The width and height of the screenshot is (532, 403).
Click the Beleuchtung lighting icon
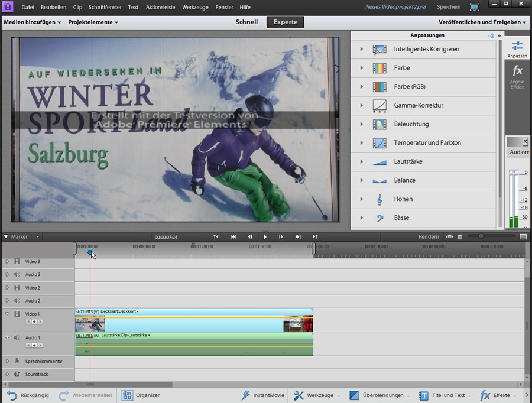[x=379, y=124]
